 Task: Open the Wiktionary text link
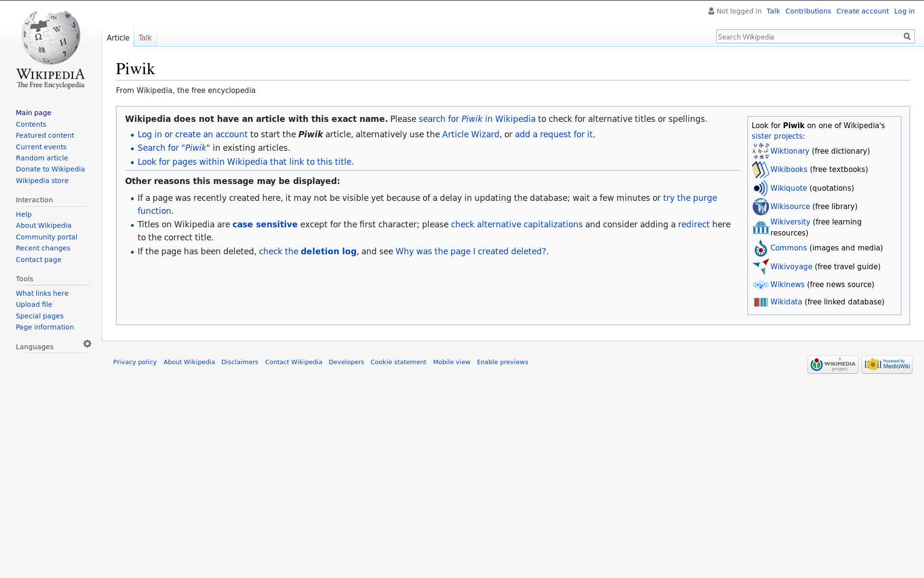pos(790,151)
